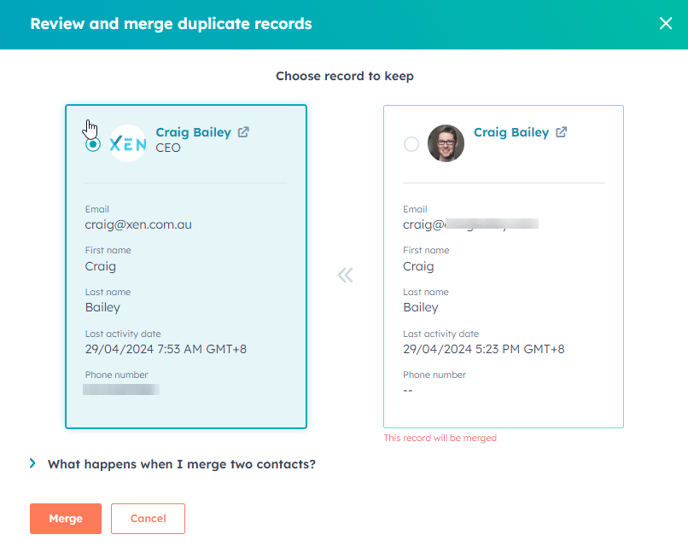Click first name Craig on the right card
The height and width of the screenshot is (552, 688).
[419, 266]
